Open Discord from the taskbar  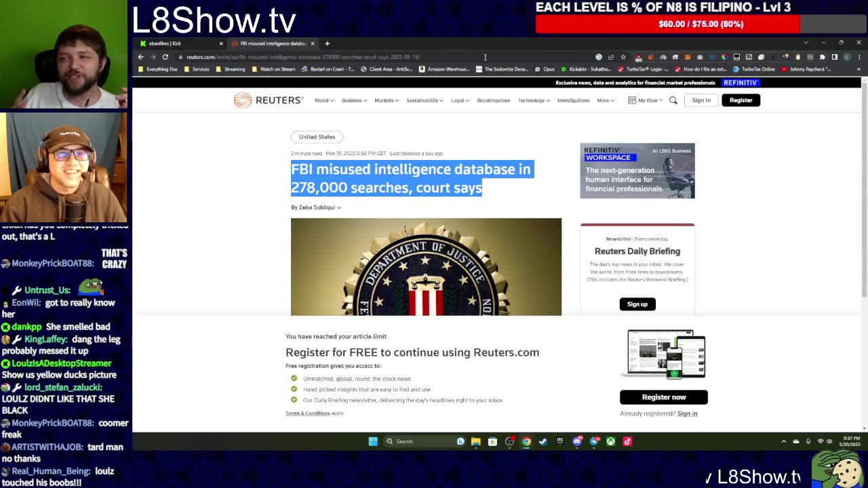click(577, 441)
